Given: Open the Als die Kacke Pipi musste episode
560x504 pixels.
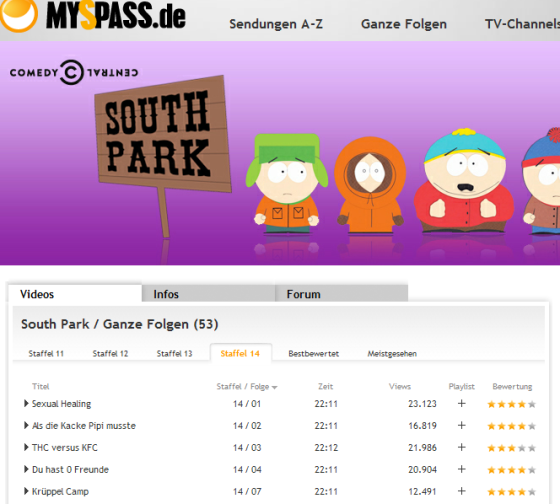Looking at the screenshot, I should pos(84,426).
